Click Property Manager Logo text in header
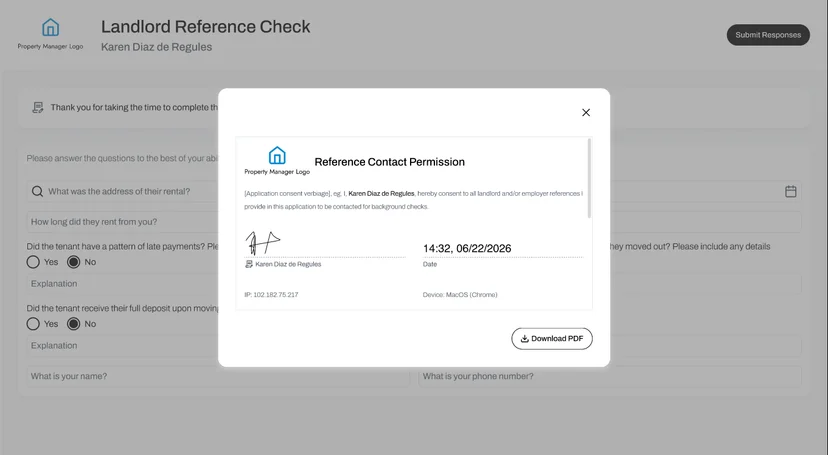This screenshot has height=455, width=828. (50, 46)
